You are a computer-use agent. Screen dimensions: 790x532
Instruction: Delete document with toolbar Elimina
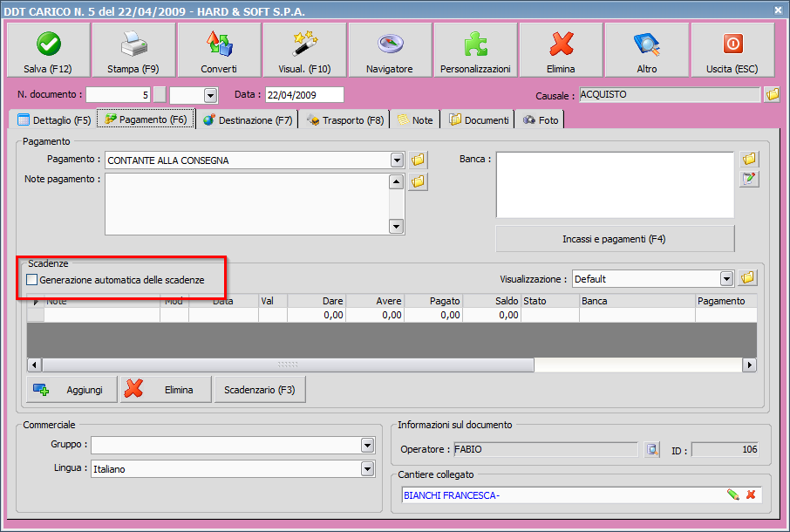pyautogui.click(x=561, y=50)
